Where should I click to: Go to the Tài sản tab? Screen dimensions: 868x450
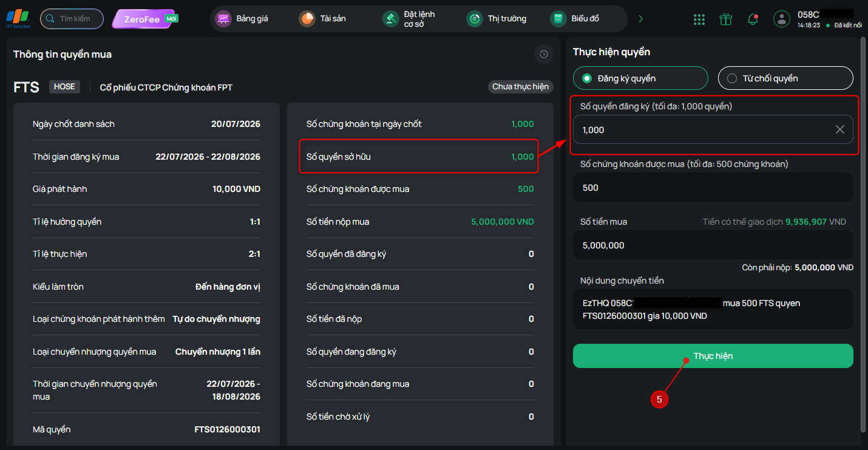pyautogui.click(x=323, y=19)
